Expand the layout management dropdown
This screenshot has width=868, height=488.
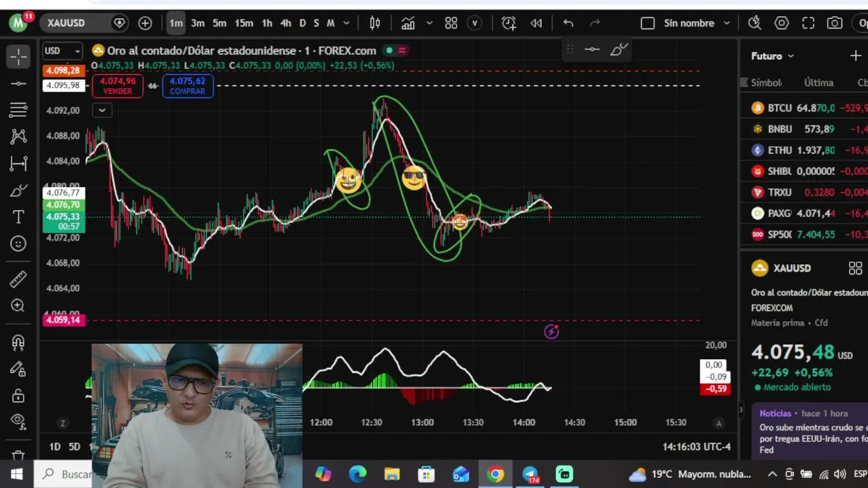[x=727, y=23]
